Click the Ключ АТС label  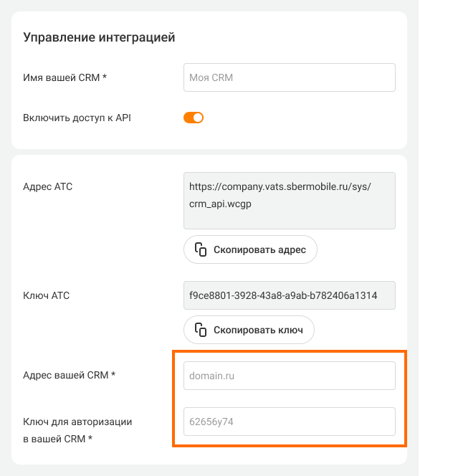click(47, 295)
